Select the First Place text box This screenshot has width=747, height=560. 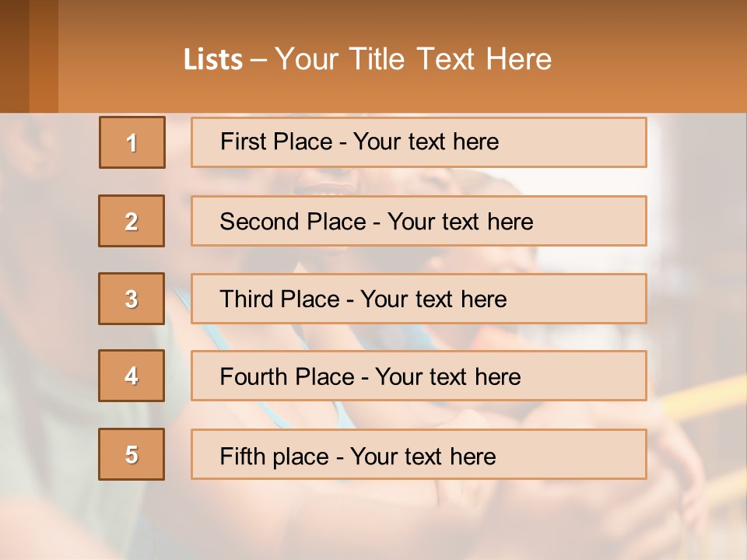point(419,142)
